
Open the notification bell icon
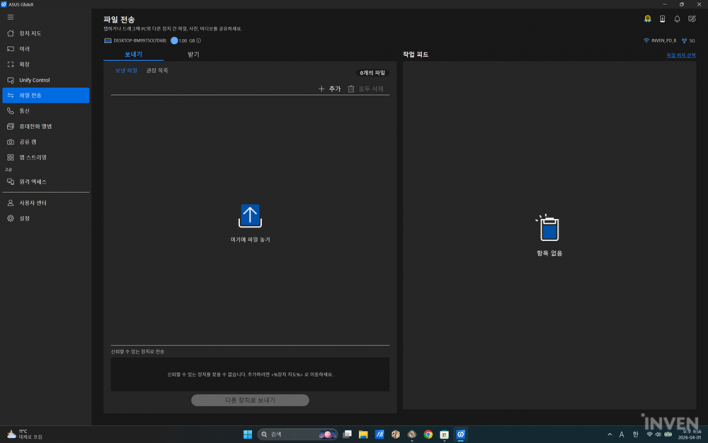pyautogui.click(x=677, y=19)
